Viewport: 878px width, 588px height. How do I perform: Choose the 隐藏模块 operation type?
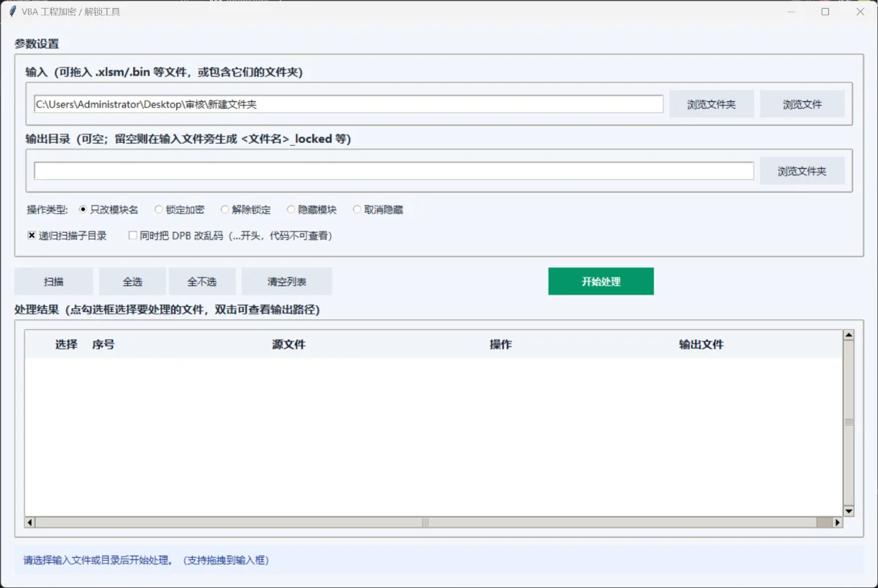click(311, 210)
